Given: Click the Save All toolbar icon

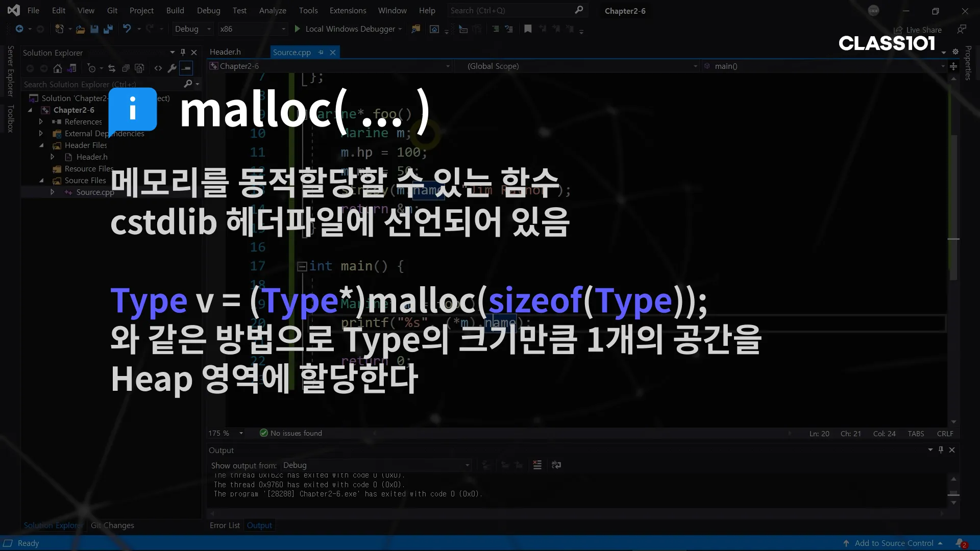Looking at the screenshot, I should (x=108, y=29).
